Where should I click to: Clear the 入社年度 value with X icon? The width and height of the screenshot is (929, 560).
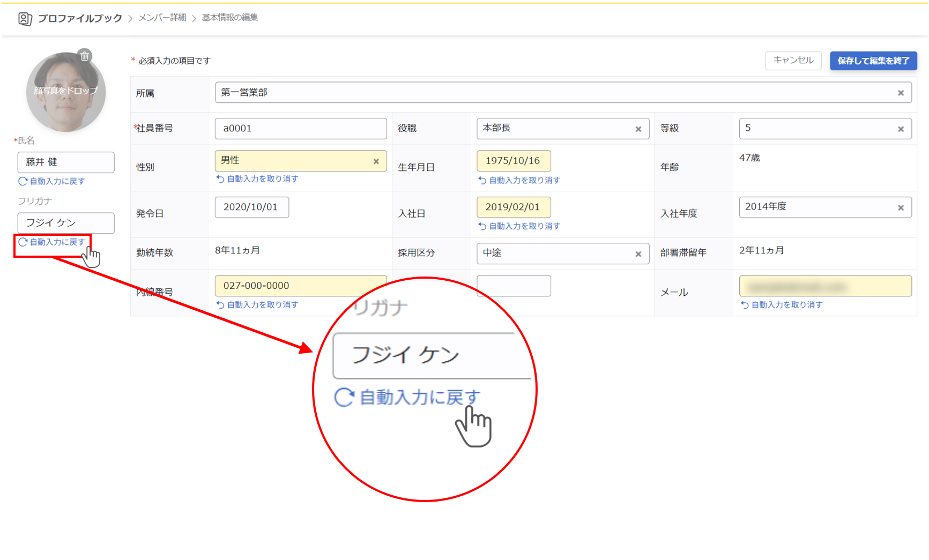tap(901, 208)
